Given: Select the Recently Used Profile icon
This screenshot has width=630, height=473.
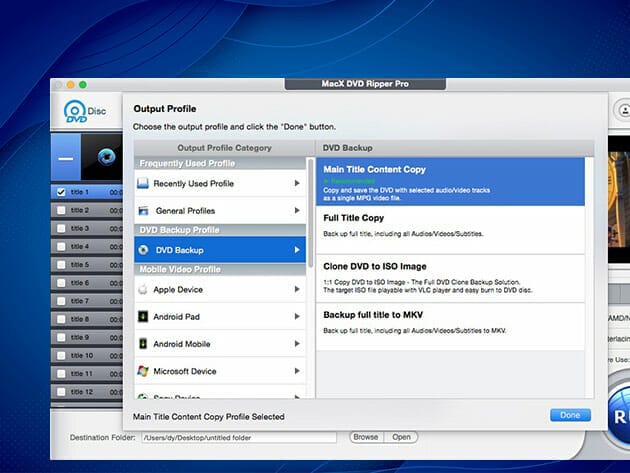Looking at the screenshot, I should [144, 184].
